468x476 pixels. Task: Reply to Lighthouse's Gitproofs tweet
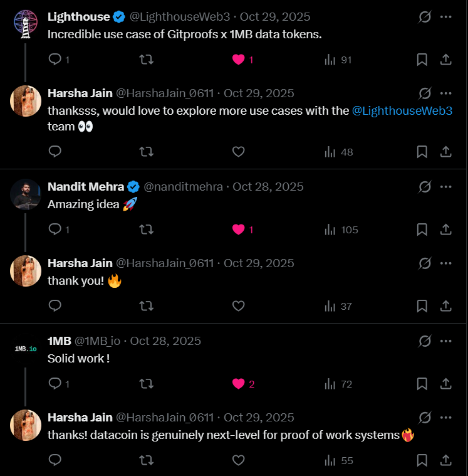tap(55, 60)
